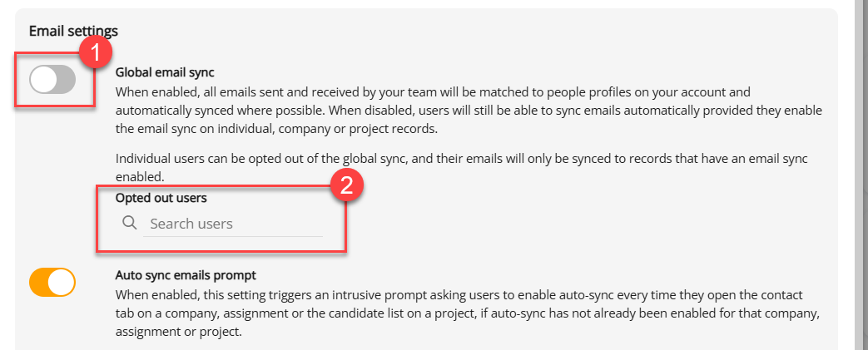
Task: Click the red number 2 badge
Action: [x=346, y=185]
